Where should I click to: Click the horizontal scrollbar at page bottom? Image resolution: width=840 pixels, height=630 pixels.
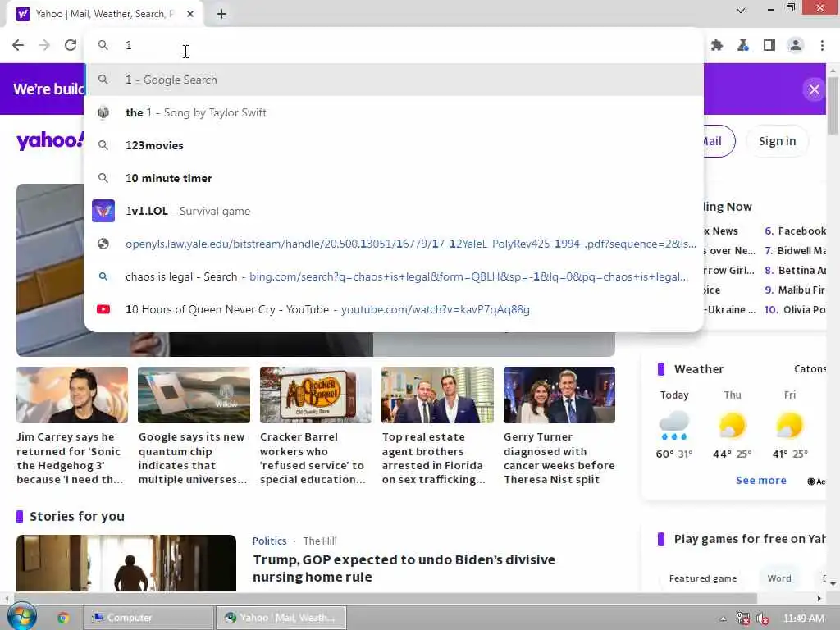coord(386,598)
